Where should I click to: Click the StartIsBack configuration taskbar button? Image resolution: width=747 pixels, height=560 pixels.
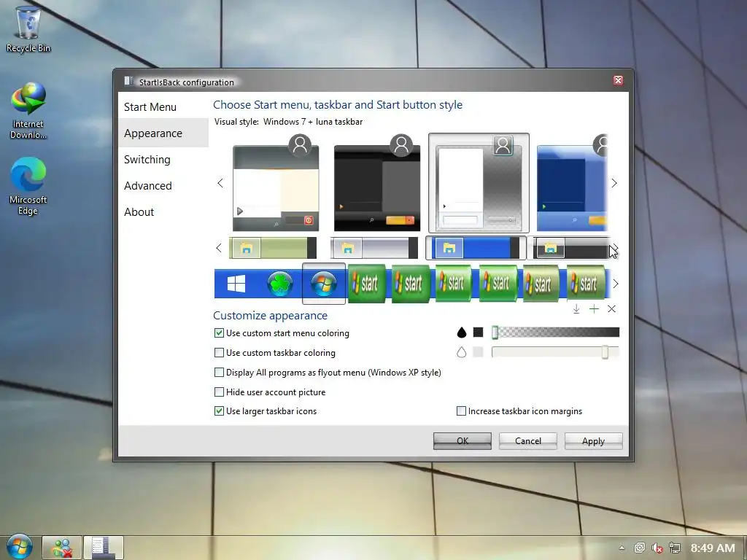click(x=104, y=548)
